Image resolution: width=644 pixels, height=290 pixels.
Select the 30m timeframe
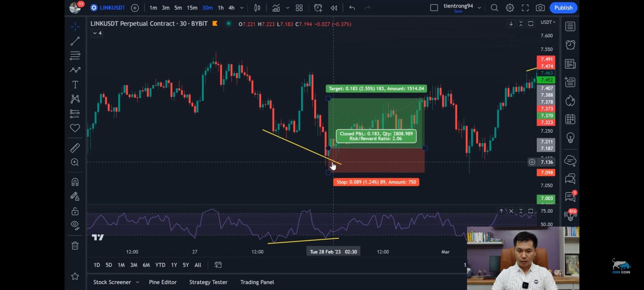pyautogui.click(x=207, y=8)
